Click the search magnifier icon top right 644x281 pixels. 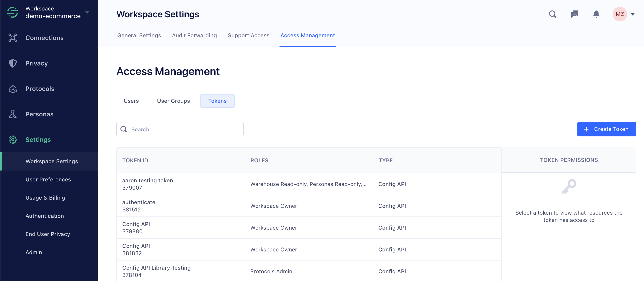click(x=552, y=14)
